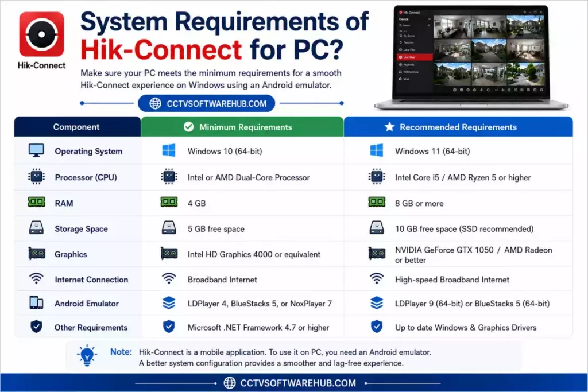Open the CCTVSOFTWAREHUB.COM pill button under the title

coord(207,103)
